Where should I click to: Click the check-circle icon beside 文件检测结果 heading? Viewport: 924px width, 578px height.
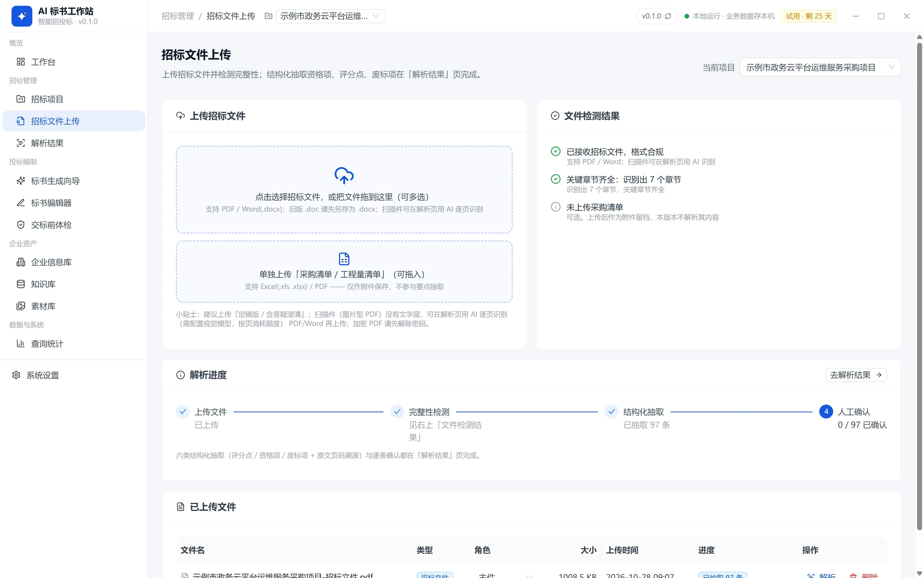555,116
